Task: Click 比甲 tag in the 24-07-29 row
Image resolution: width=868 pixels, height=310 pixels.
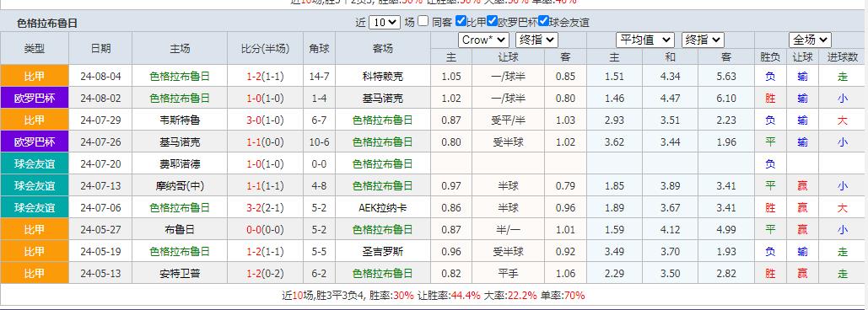Action: pos(35,120)
